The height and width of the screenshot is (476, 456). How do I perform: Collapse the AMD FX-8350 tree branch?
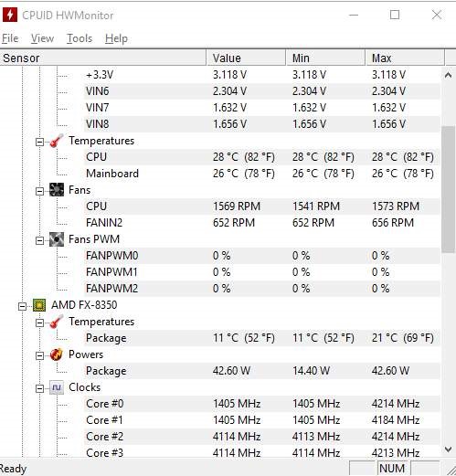22,306
